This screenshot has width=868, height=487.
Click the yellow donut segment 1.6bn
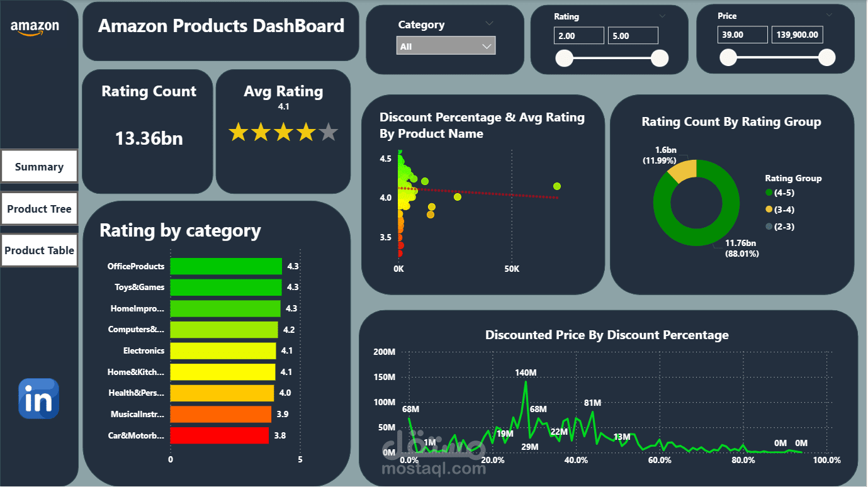click(x=684, y=171)
